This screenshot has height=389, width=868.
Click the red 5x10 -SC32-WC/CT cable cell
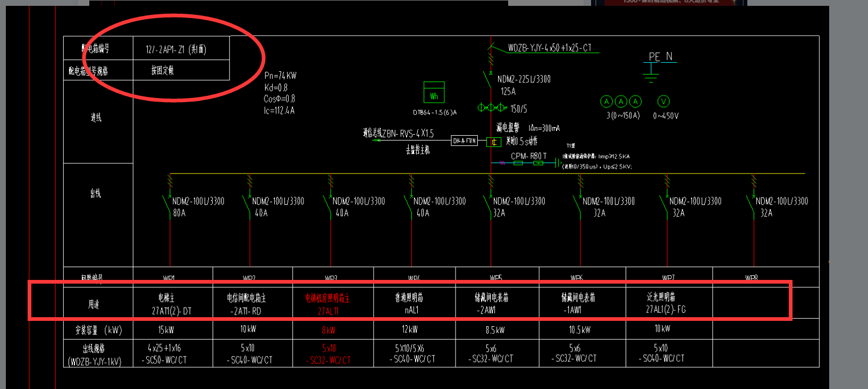[333, 353]
